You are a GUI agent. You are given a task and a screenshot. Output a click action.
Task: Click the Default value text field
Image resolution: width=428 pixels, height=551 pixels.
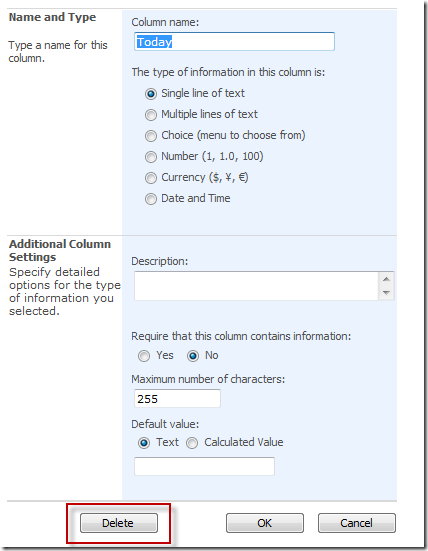click(x=204, y=466)
